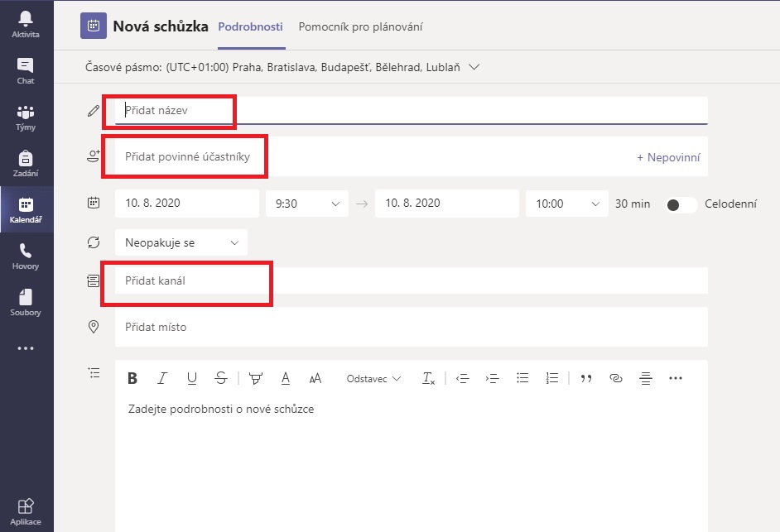This screenshot has height=532, width=780.
Task: Toggle bold formatting in the editor
Action: (x=132, y=378)
